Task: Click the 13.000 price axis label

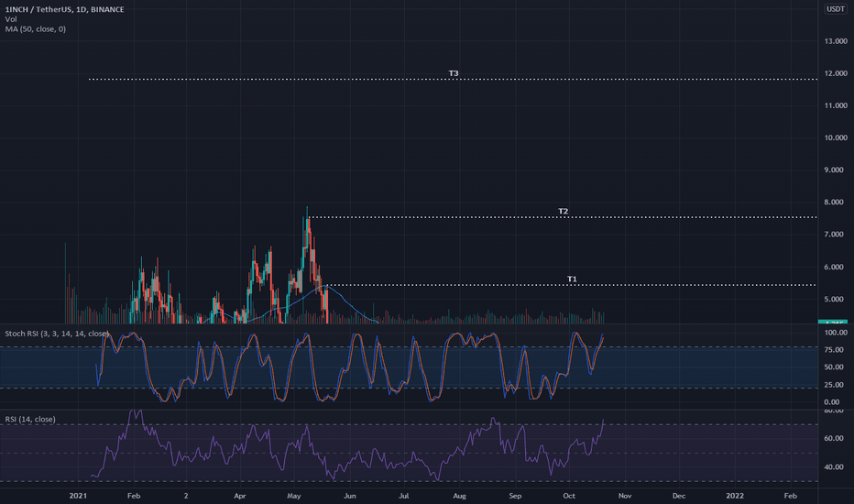Action: [836, 41]
